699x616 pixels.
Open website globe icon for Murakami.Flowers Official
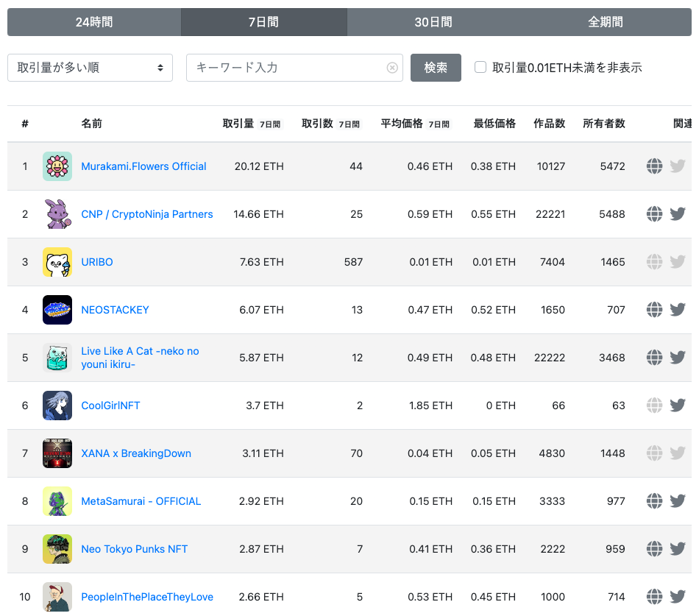[654, 166]
